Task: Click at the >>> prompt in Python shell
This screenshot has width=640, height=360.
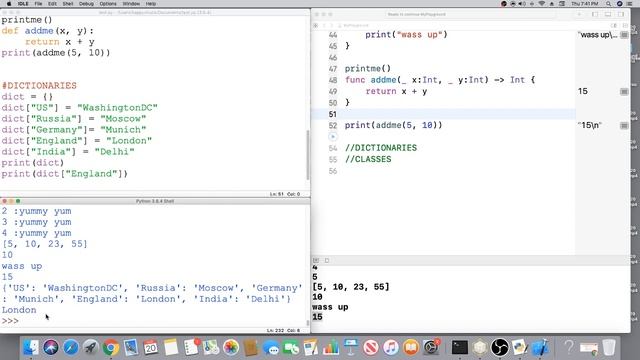Action: [x=10, y=321]
